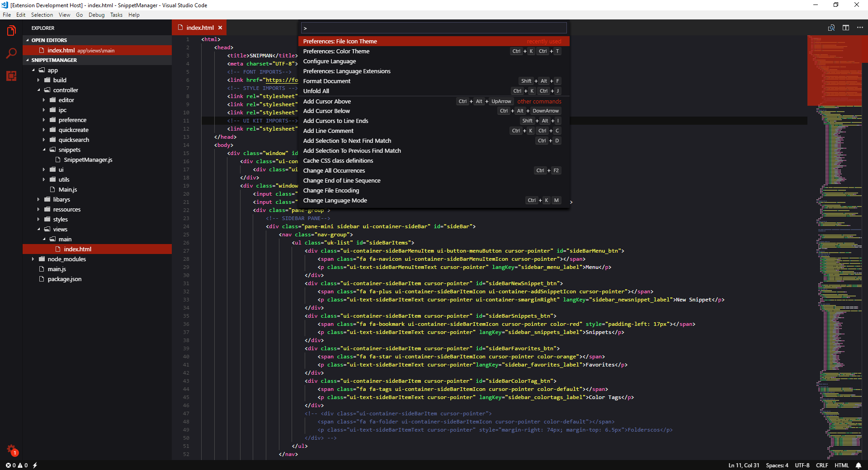Open the Selection menu
The height and width of the screenshot is (470, 868).
(x=42, y=15)
